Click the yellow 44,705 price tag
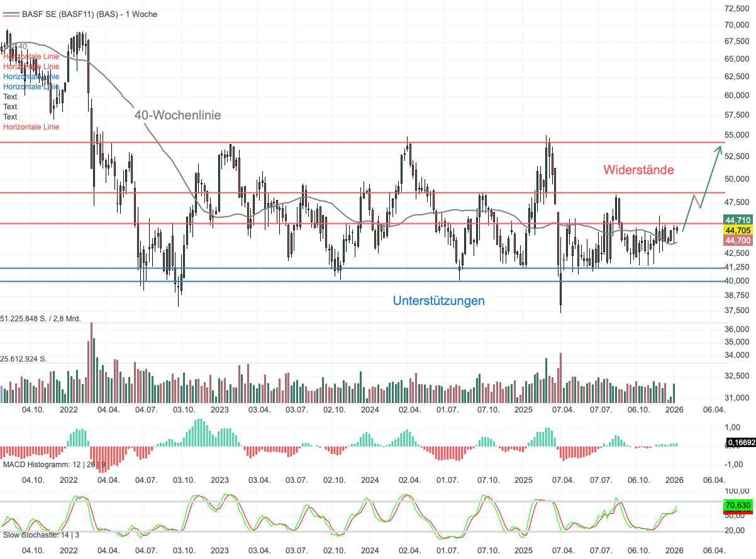Viewport: 756px width, 559px height. tap(738, 230)
